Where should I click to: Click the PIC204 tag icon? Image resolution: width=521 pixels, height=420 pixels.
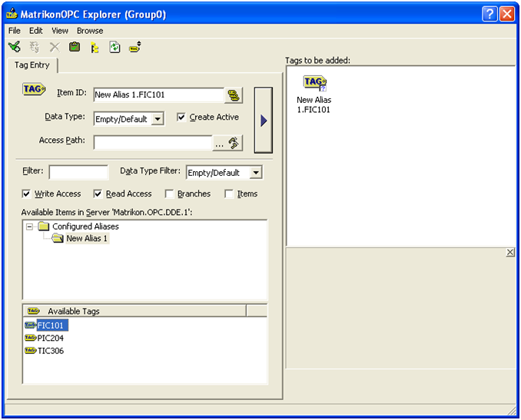pos(30,338)
